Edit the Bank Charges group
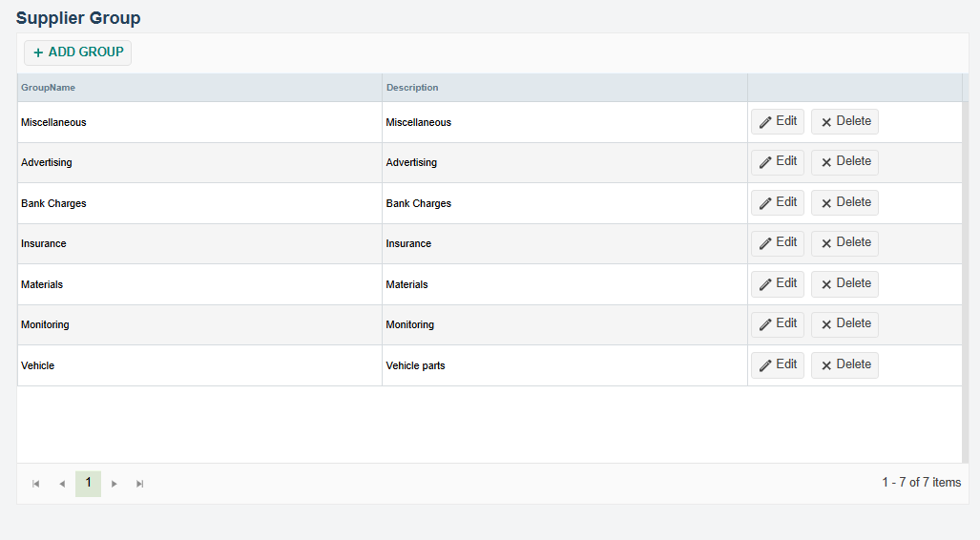Image resolution: width=980 pixels, height=540 pixels. pyautogui.click(x=777, y=203)
